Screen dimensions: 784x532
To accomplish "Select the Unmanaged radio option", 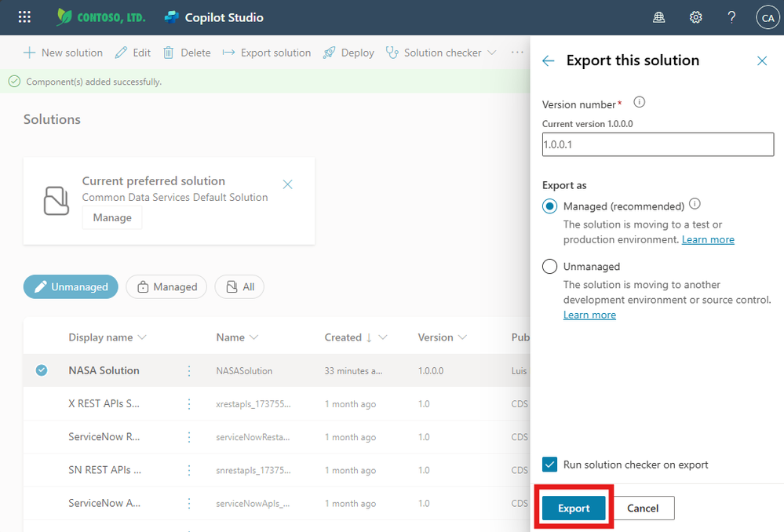I will pyautogui.click(x=549, y=267).
